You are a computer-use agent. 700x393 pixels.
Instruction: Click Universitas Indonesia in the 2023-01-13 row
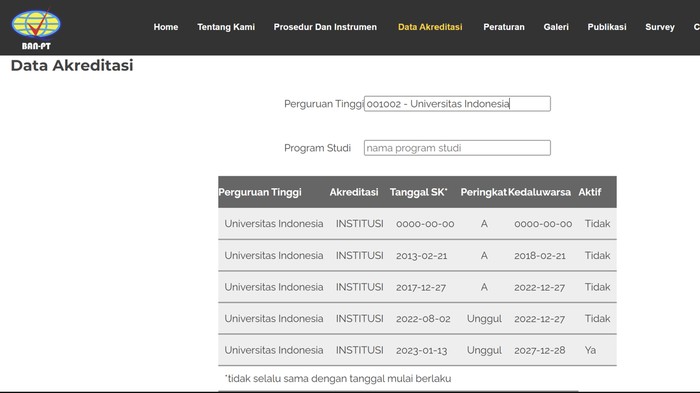[x=274, y=351]
